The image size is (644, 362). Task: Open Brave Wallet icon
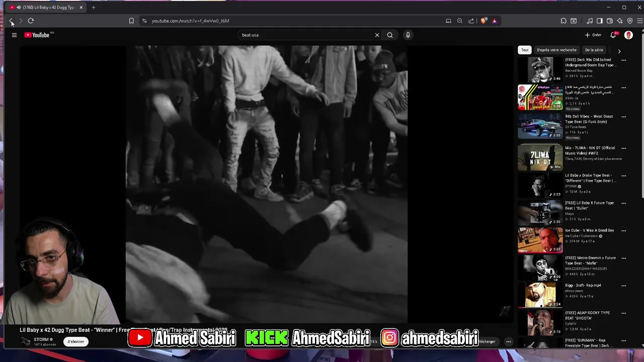[610, 21]
